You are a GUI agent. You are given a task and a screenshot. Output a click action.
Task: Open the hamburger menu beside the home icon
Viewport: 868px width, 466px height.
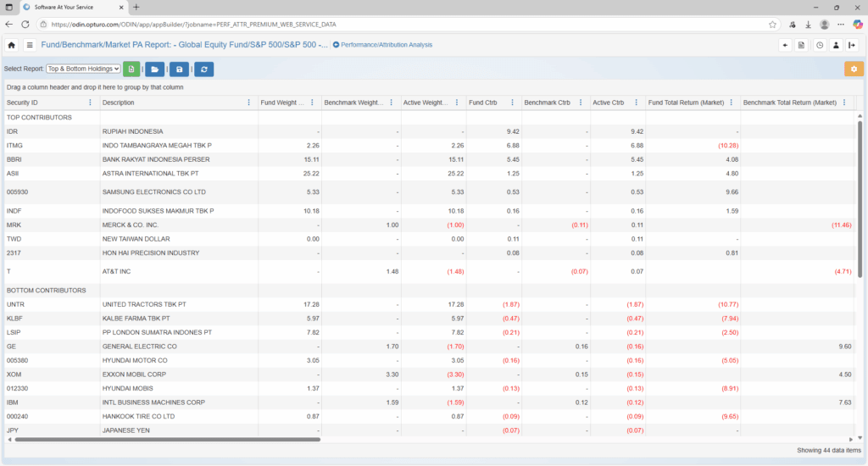coord(30,45)
